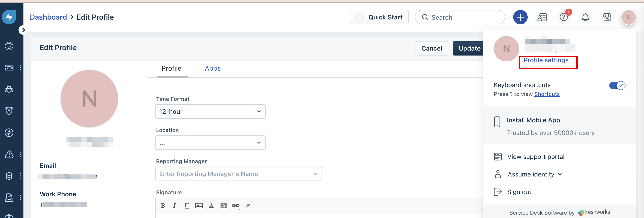This screenshot has width=644, height=218.
Task: Insert a link in Signature editor
Action: coord(235,206)
